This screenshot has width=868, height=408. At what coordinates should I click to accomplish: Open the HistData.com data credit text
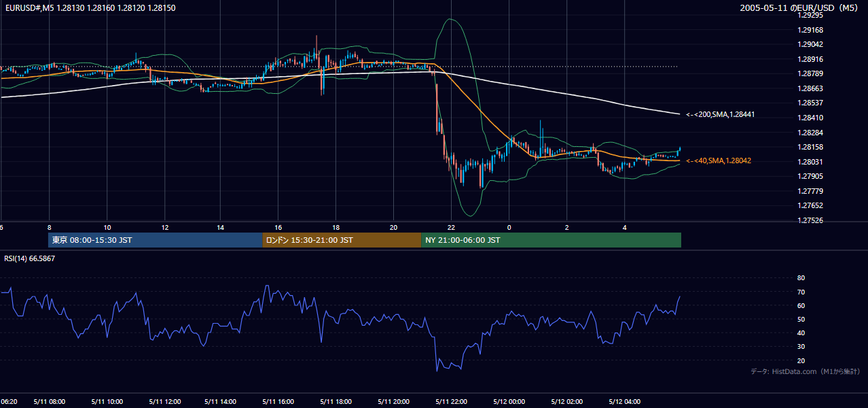(x=806, y=372)
